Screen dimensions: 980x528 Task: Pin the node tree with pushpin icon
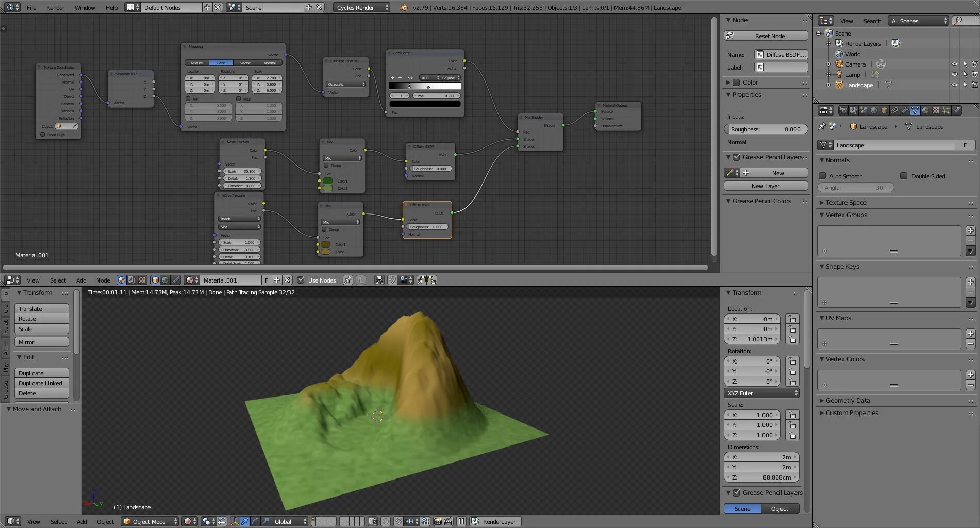click(x=348, y=280)
